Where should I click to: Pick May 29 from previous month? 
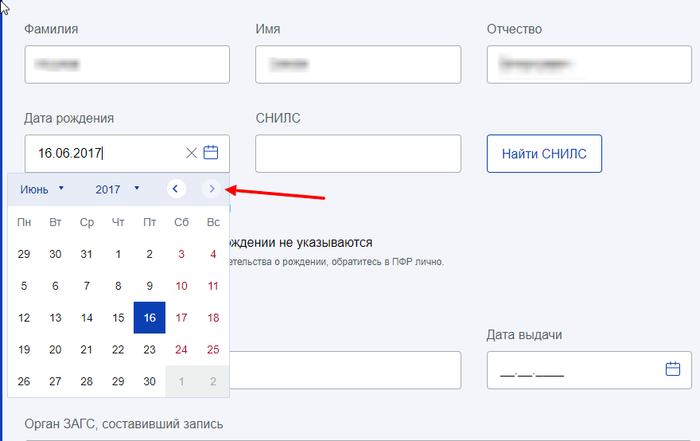click(x=24, y=254)
